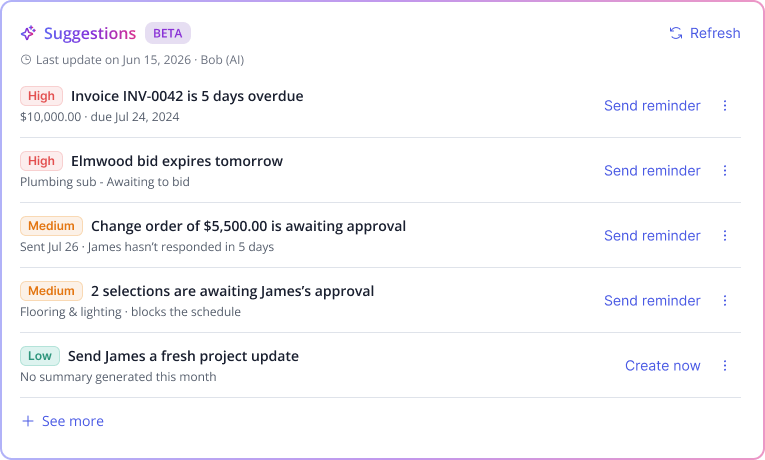The image size is (765, 460).
Task: Open more options for Invoice INV-0042 suggestion
Action: (x=725, y=105)
